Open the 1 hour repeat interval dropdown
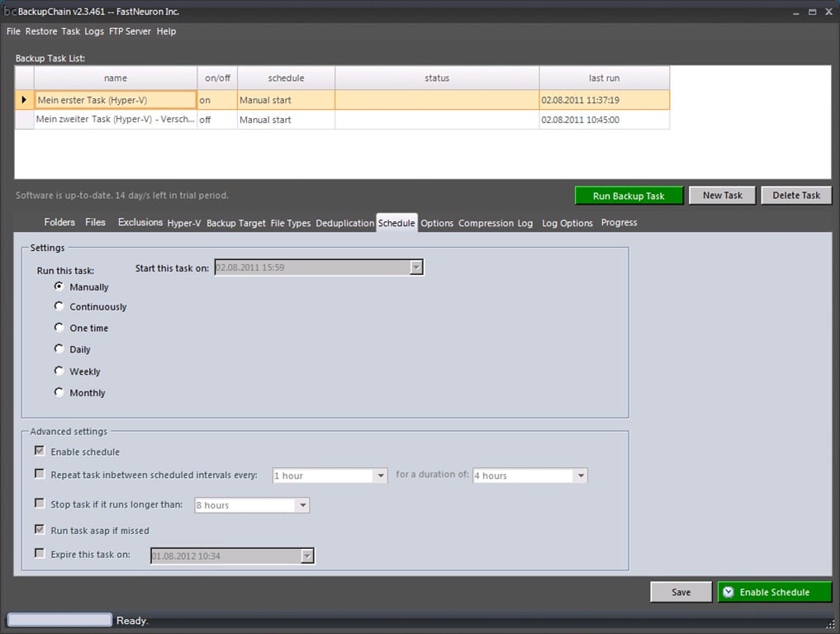 pos(381,475)
